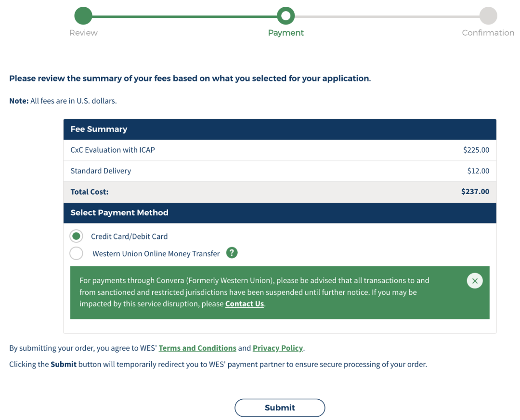This screenshot has height=420, width=520.
Task: Click the Confirmation step circle
Action: 488,15
